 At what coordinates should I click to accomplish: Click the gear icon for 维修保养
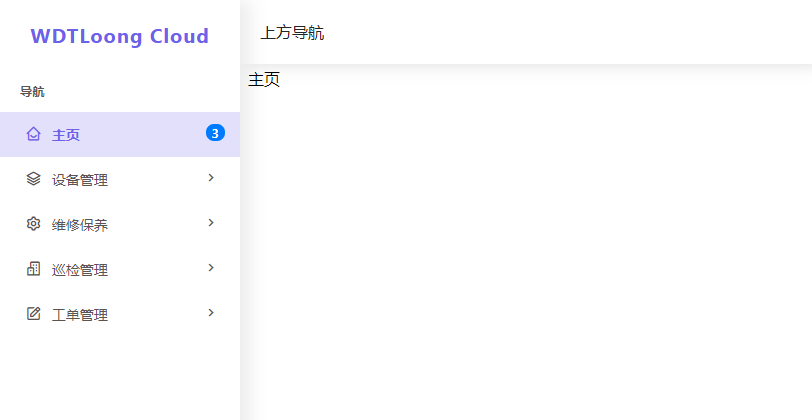click(34, 224)
